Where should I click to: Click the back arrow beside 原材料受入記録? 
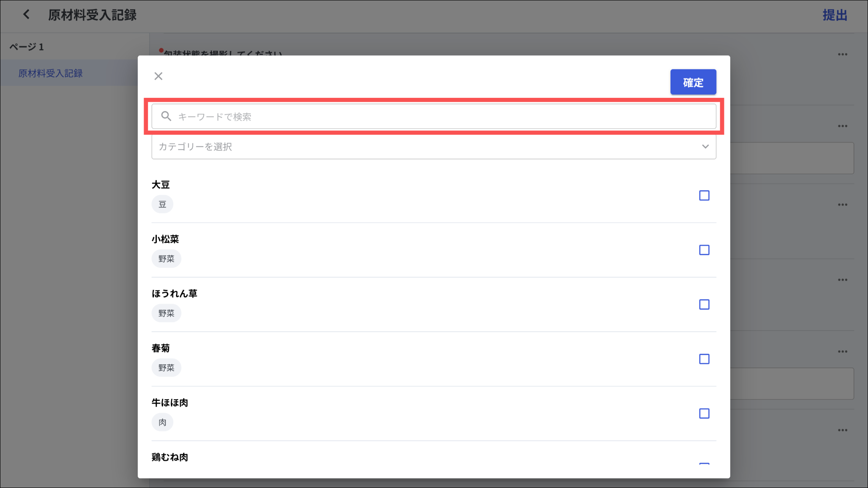click(x=26, y=15)
